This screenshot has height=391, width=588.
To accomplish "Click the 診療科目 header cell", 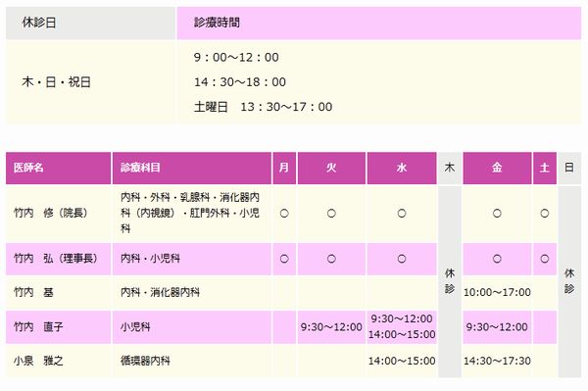I will pyautogui.click(x=192, y=168).
